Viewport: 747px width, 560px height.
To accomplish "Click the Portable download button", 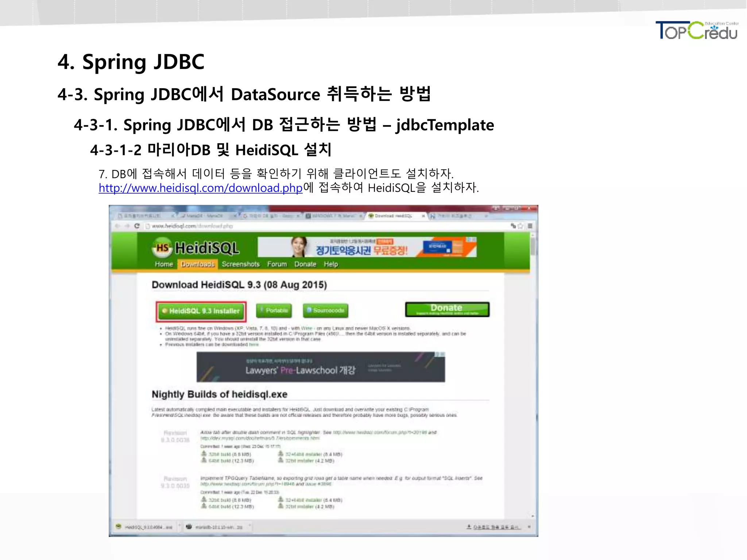I will [x=274, y=310].
